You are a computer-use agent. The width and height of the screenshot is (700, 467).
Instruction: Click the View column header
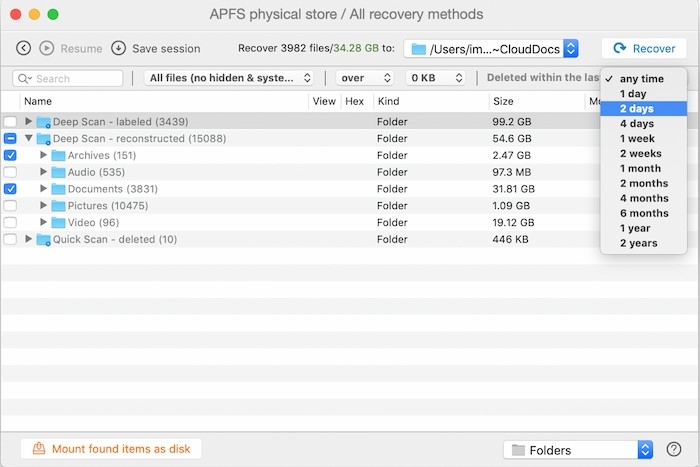[324, 101]
